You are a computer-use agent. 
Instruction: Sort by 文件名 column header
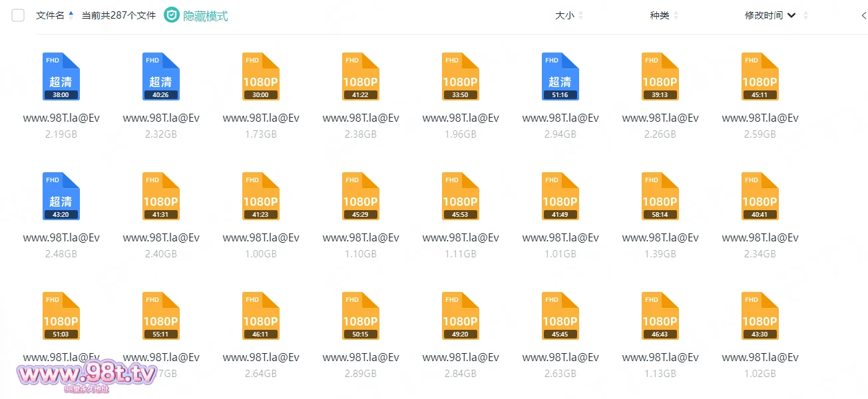click(51, 15)
